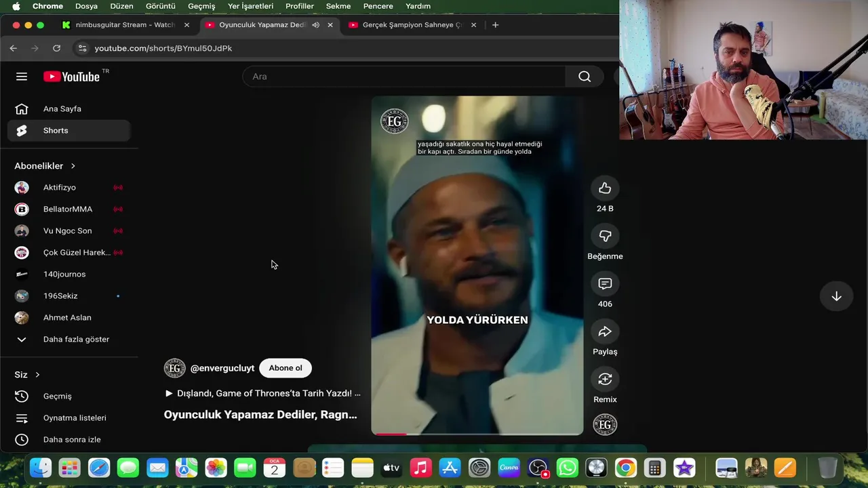868x488 pixels.
Task: Click the related video link Dışlandı, Game of Thrones
Action: click(263, 393)
